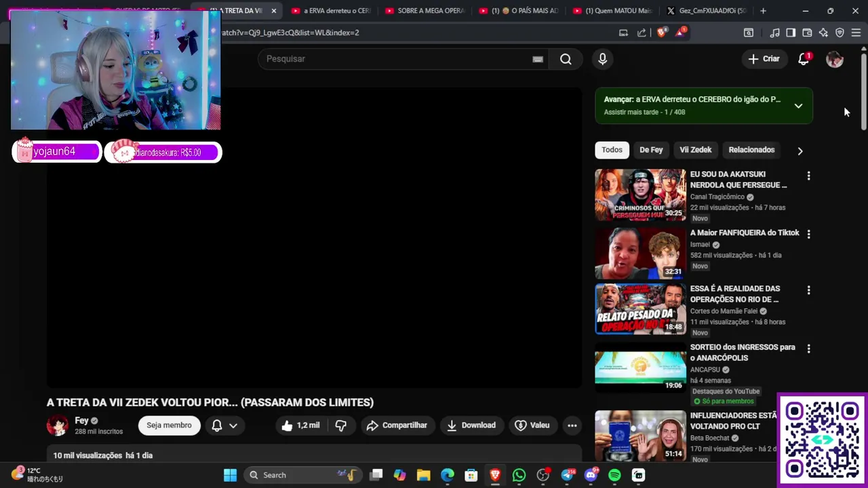The image size is (868, 488).
Task: Open a new browser tab
Action: pos(763,11)
